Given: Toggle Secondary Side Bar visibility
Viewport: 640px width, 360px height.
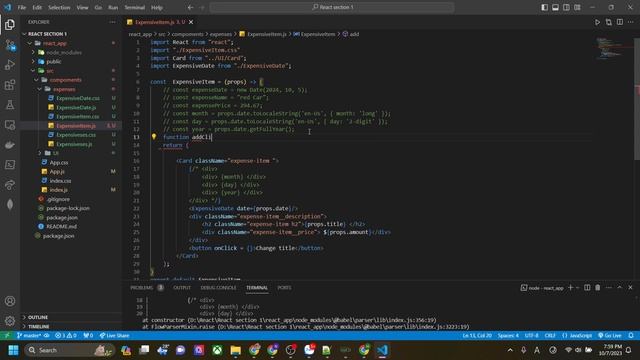Looking at the screenshot, I should pyautogui.click(x=566, y=7).
